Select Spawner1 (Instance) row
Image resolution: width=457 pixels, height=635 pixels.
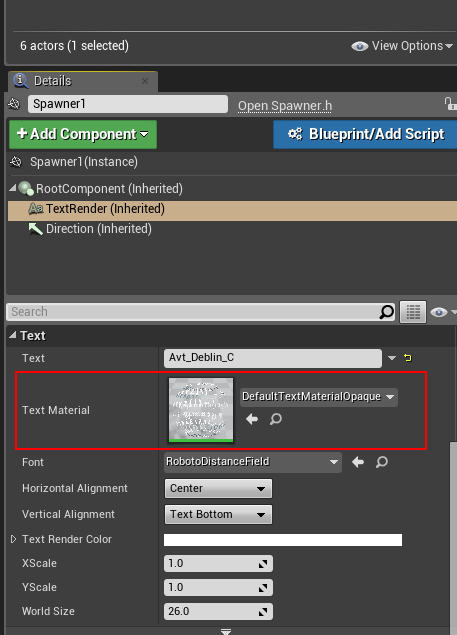232,162
